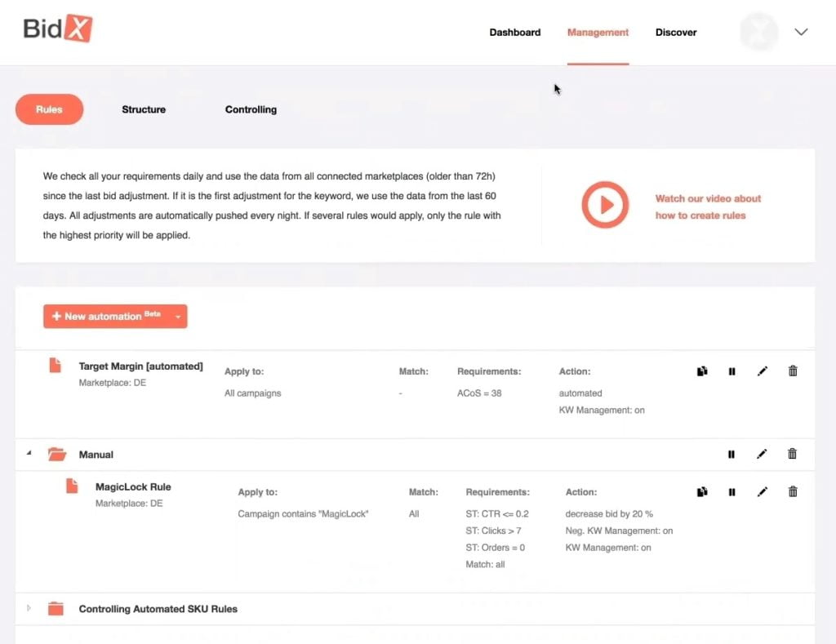
Task: Click the Target Margin rule document icon
Action: (x=56, y=365)
